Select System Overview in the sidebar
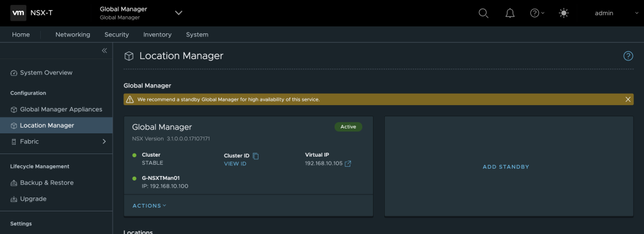 pos(56,73)
